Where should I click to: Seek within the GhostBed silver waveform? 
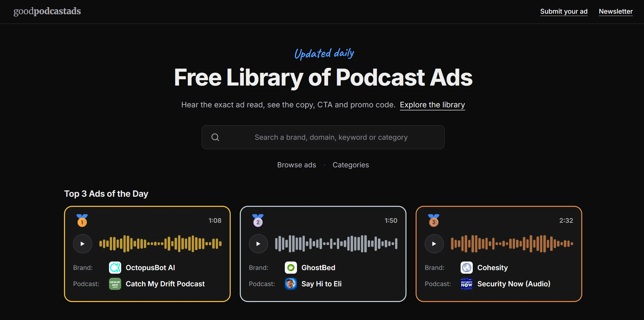[x=336, y=244]
